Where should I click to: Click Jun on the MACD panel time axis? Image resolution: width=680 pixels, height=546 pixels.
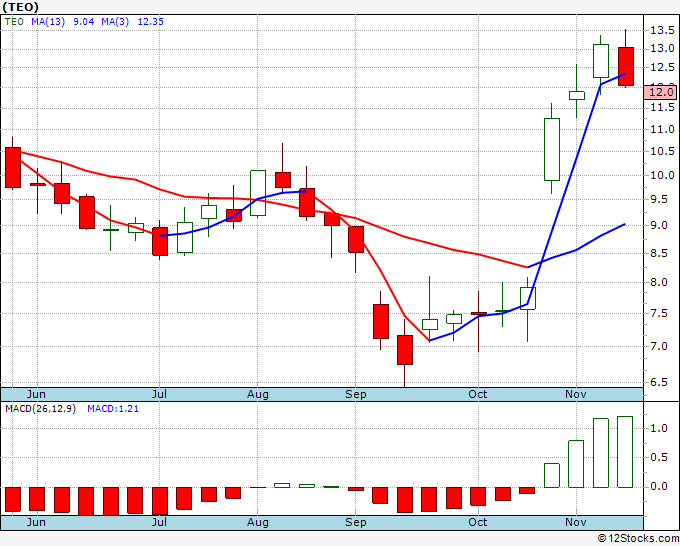coord(36,522)
